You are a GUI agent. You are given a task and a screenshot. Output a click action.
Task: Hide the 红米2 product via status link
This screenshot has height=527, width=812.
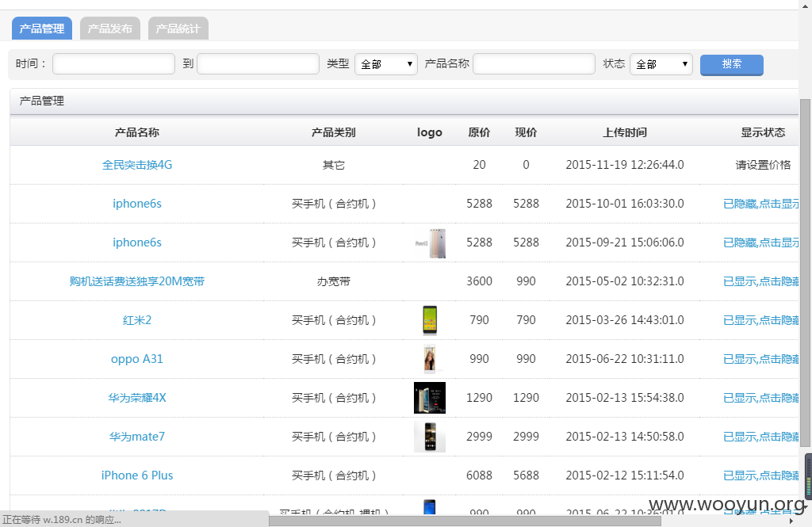tap(760, 320)
